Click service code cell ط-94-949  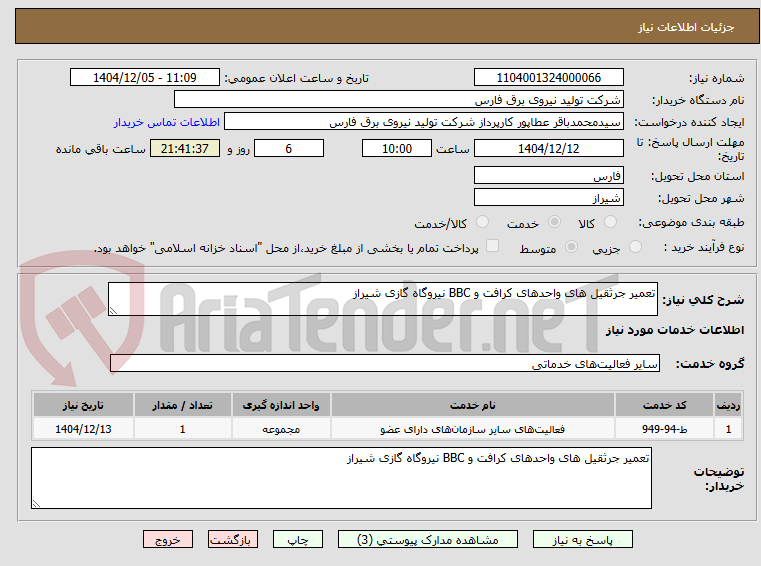point(664,429)
